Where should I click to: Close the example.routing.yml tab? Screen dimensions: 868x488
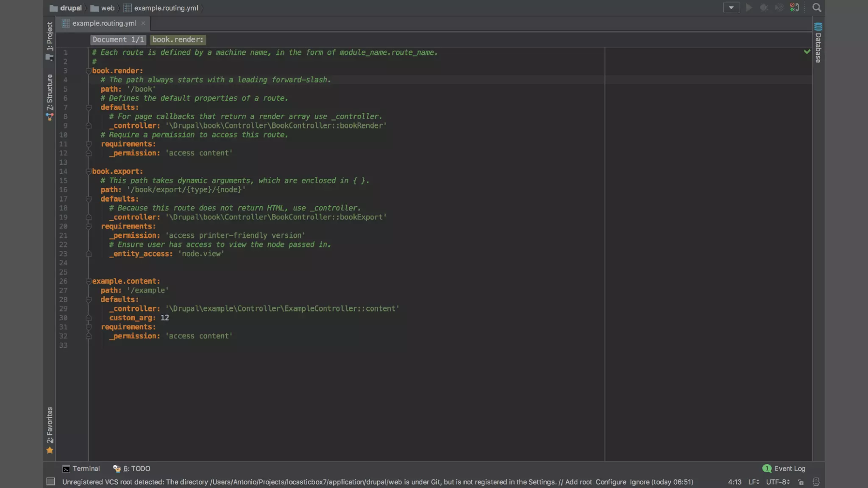(x=143, y=23)
